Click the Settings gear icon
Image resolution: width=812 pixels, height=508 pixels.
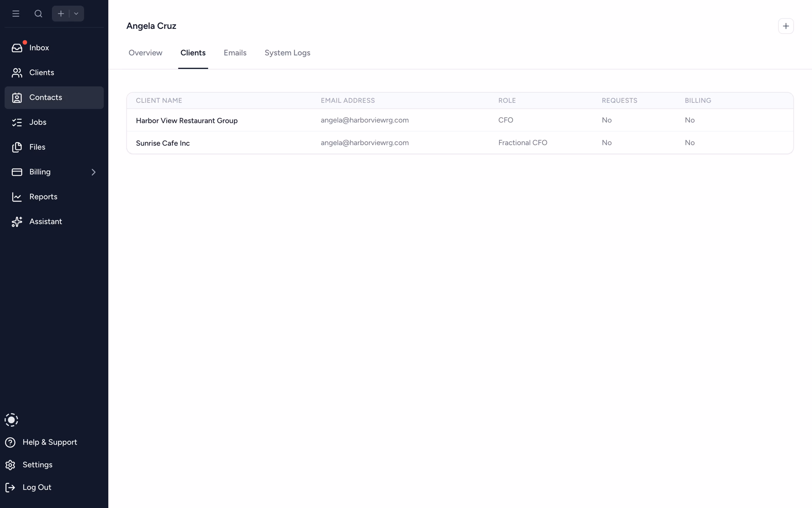coord(10,465)
